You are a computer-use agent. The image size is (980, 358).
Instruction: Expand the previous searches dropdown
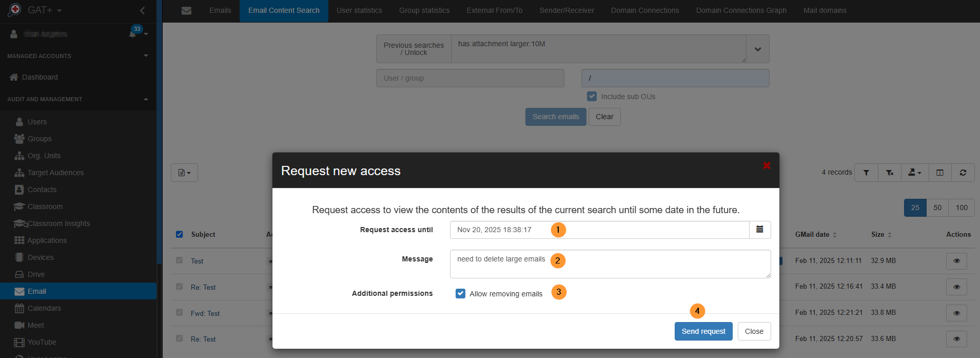pyautogui.click(x=757, y=49)
